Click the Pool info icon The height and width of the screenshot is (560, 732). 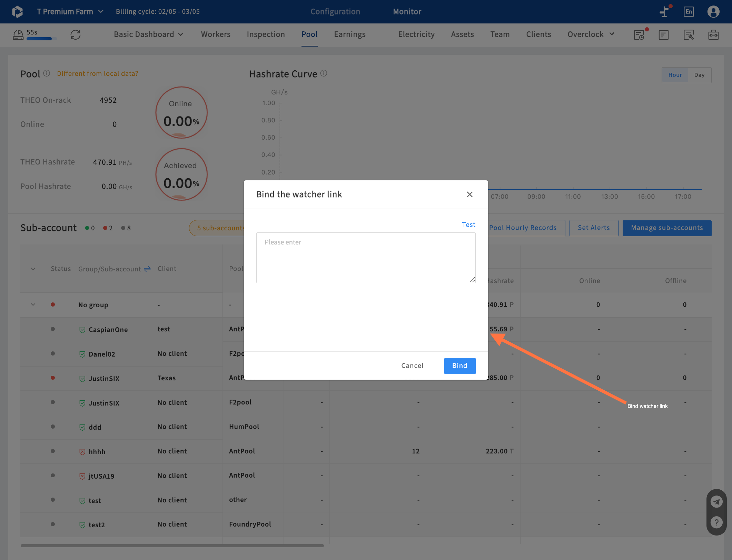tap(47, 73)
